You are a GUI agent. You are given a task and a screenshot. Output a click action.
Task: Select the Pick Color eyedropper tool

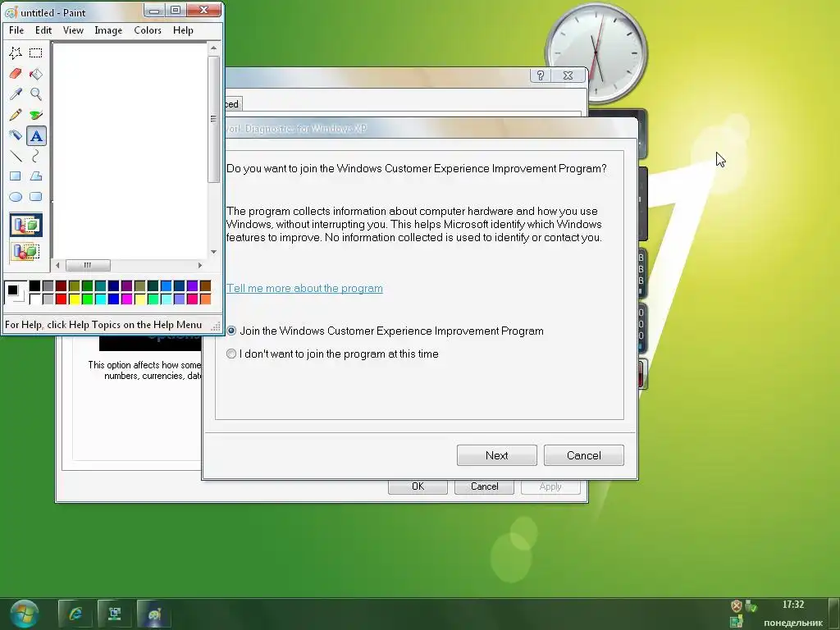16,94
